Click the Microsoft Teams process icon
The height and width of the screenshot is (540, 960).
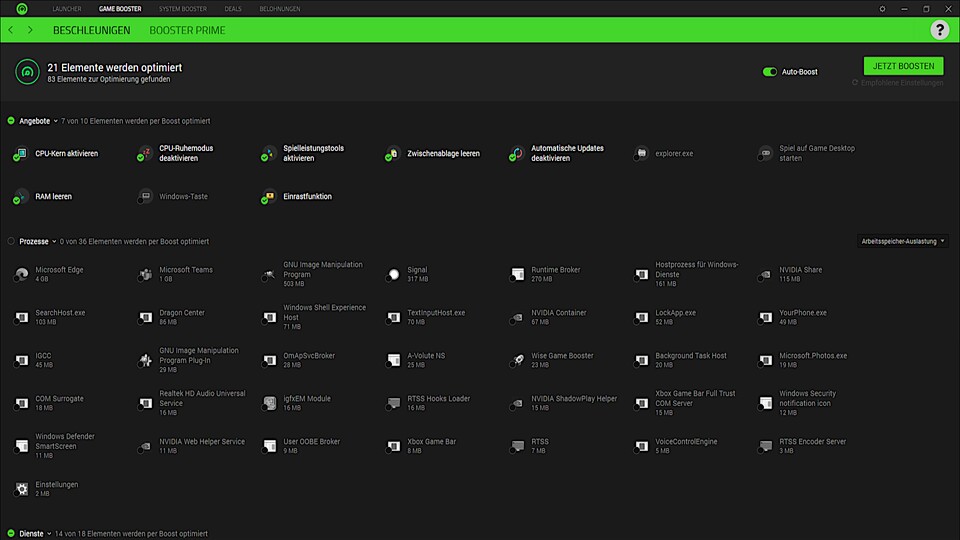coord(145,274)
